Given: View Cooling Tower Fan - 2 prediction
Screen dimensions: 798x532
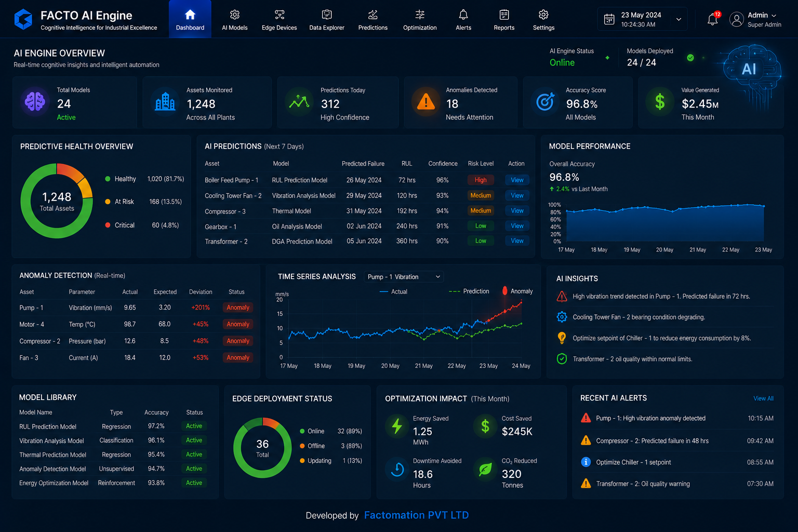Looking at the screenshot, I should pos(517,195).
